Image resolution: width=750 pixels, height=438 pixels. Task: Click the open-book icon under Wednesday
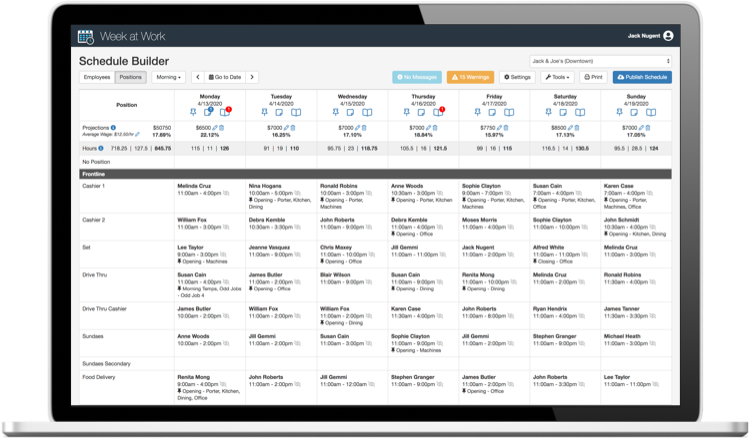coord(368,112)
